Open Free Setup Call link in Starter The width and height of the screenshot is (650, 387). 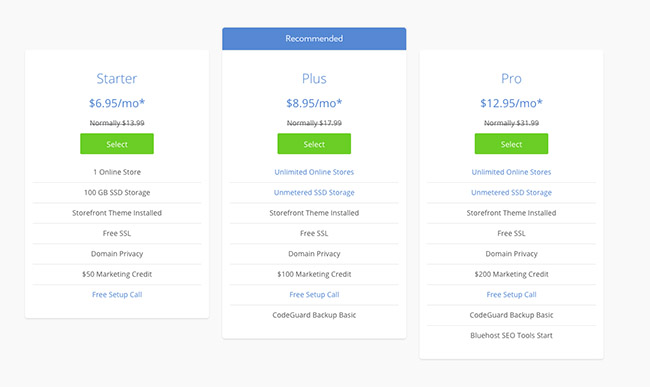[x=117, y=295]
